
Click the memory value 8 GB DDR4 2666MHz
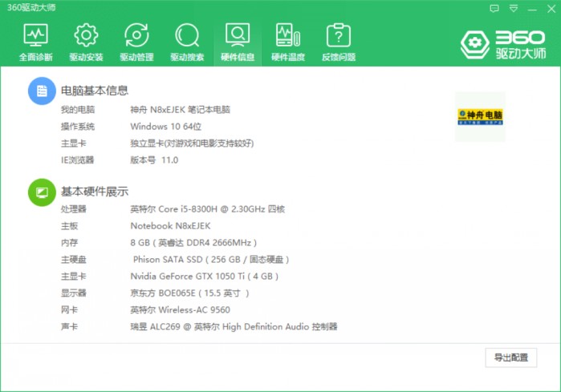coord(193,243)
